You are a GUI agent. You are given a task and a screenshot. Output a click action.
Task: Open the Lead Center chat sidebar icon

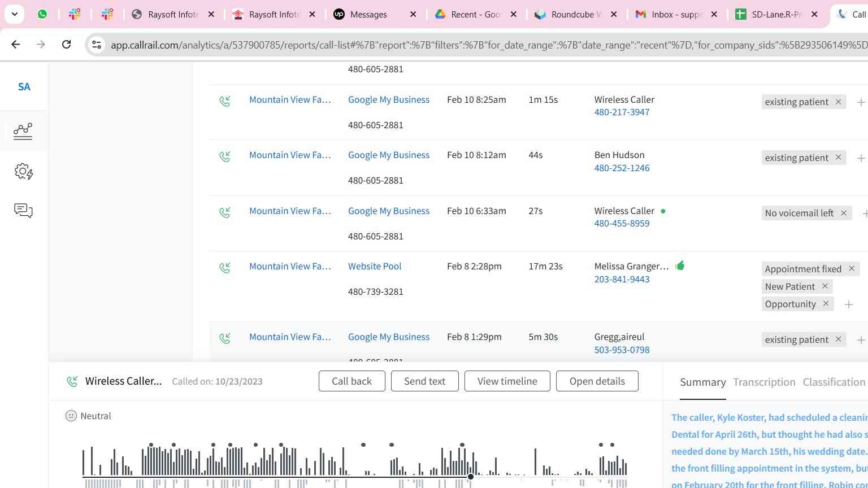click(23, 211)
